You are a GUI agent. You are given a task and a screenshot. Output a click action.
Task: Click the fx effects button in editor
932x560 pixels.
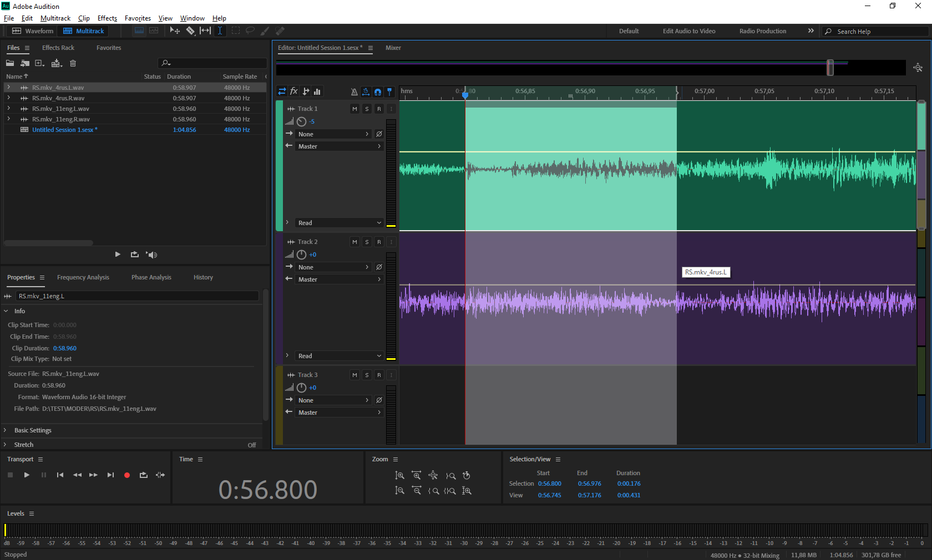point(294,91)
